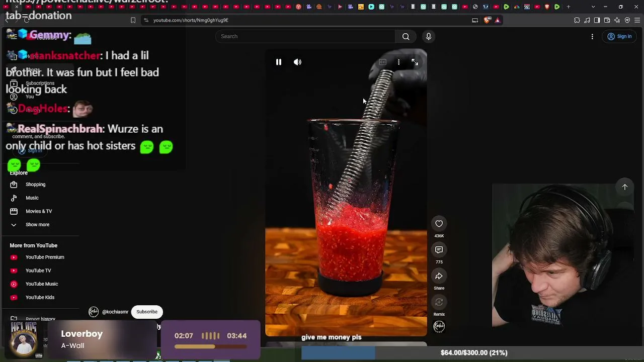Open the @kochiasmr channel link

(x=115, y=312)
